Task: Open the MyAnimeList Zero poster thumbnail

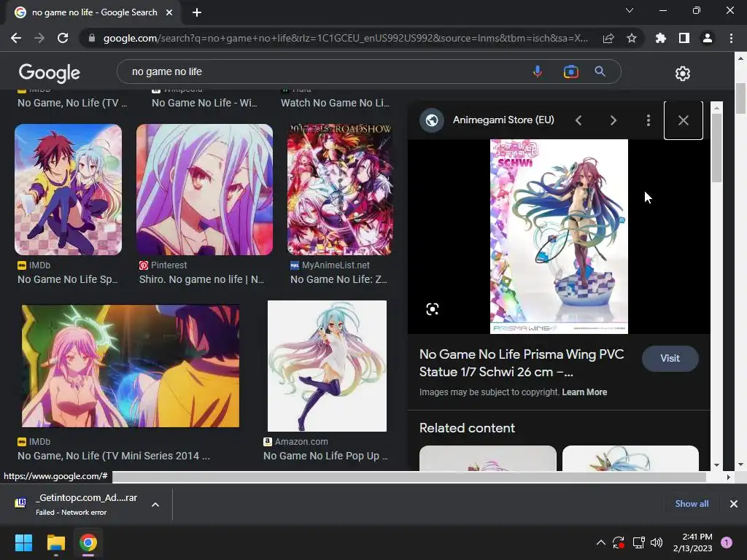Action: (x=339, y=190)
